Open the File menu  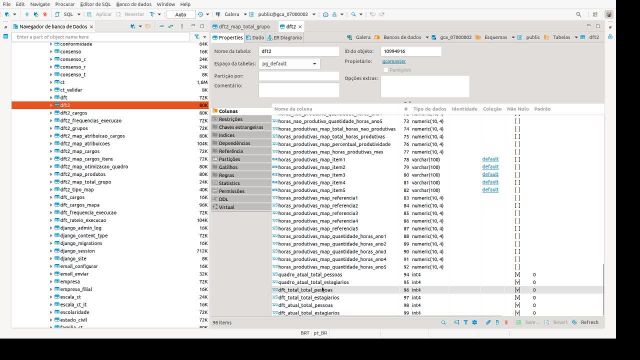(x=7, y=4)
